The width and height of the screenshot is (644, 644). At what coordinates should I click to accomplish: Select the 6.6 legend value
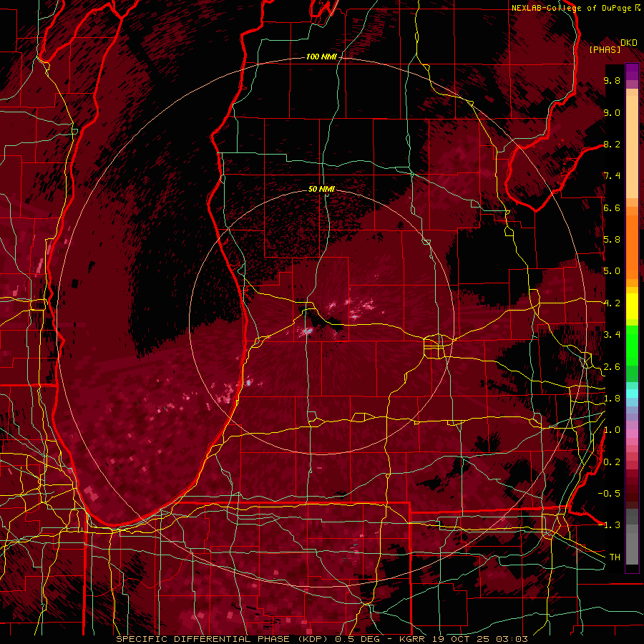(612, 208)
